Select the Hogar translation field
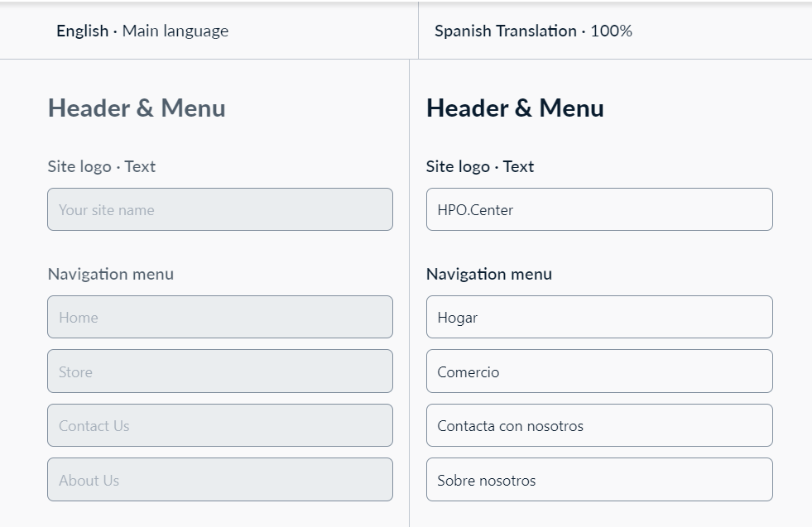The height and width of the screenshot is (527, 812). point(599,317)
